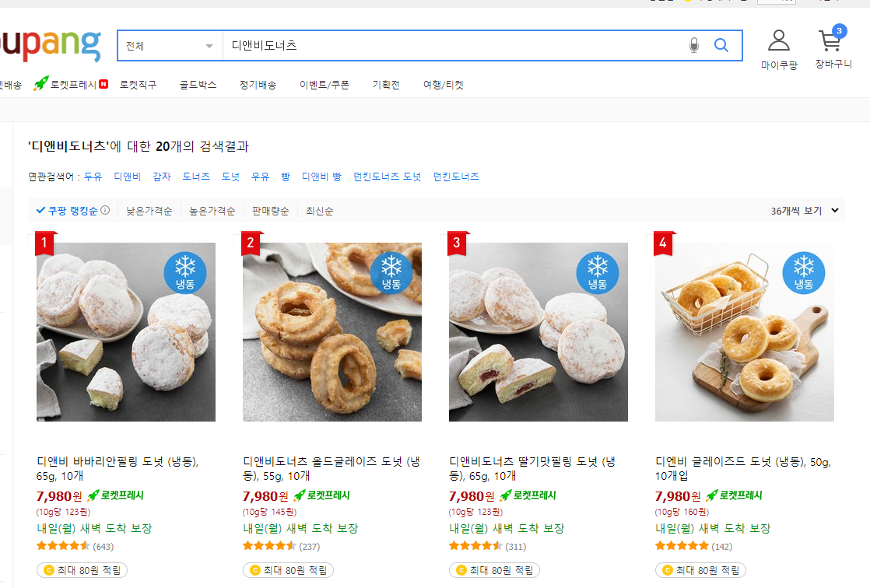This screenshot has height=588, width=870.
Task: Click 최대 80원 적립 under 올드글레이즈 donut
Action: click(288, 569)
